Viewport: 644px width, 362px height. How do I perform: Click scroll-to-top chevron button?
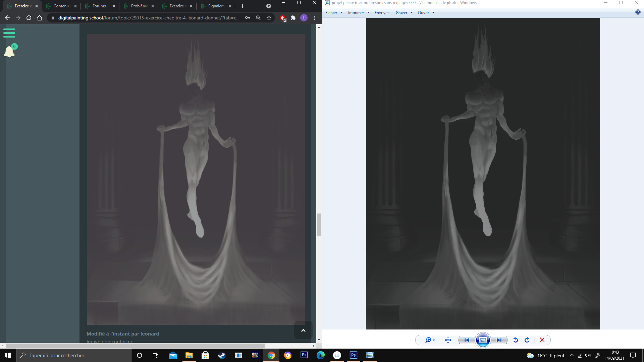[x=303, y=330]
